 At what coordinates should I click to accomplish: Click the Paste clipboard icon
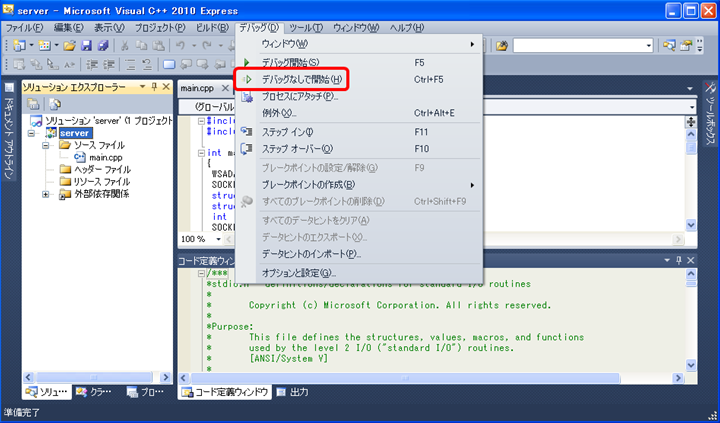pyautogui.click(x=158, y=45)
